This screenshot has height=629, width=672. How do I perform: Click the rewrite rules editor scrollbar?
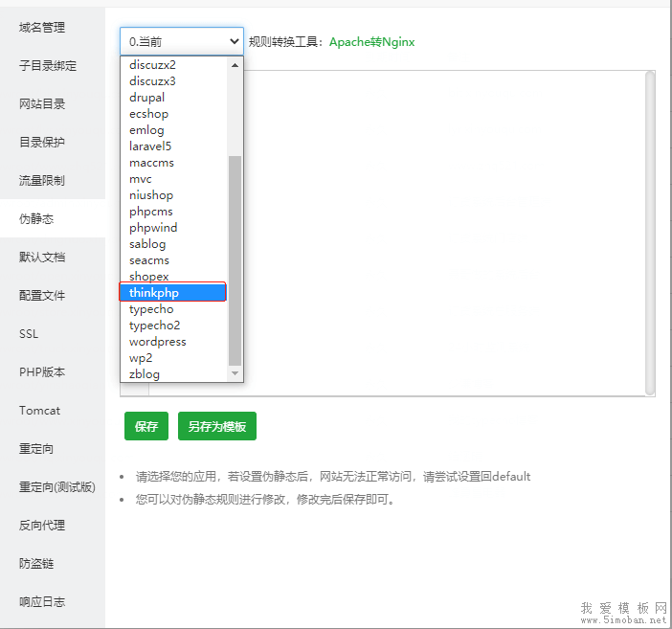(x=650, y=230)
